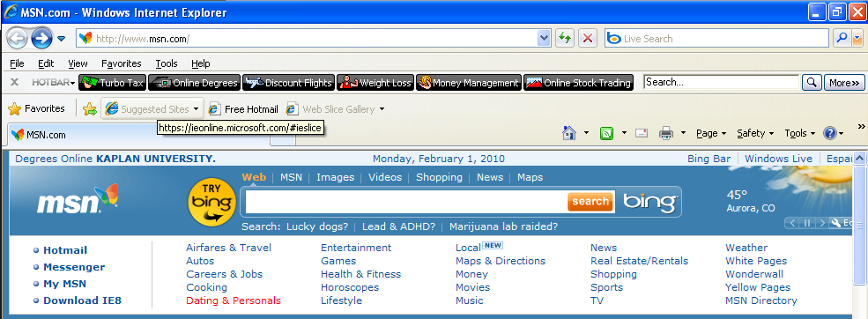Open the Edit menu
The image size is (868, 319).
46,63
